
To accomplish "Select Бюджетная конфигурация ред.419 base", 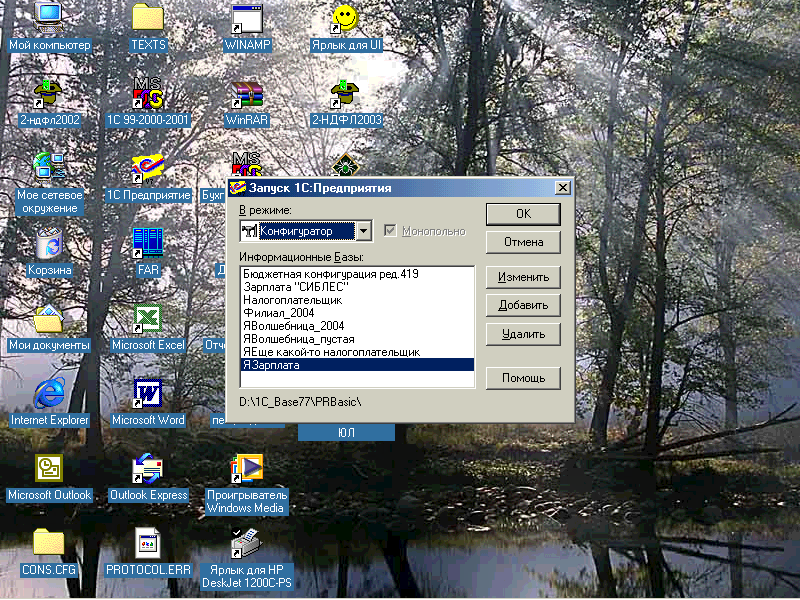I will [x=357, y=274].
